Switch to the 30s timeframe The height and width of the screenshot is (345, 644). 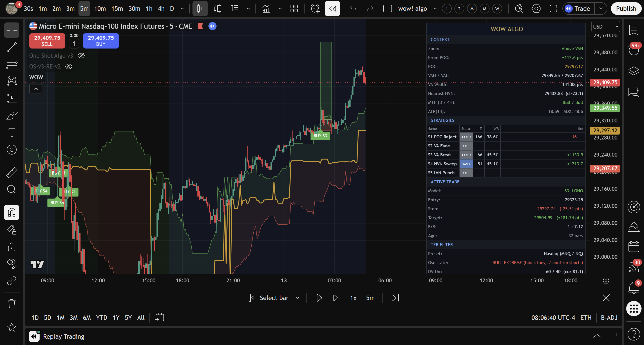(x=29, y=9)
